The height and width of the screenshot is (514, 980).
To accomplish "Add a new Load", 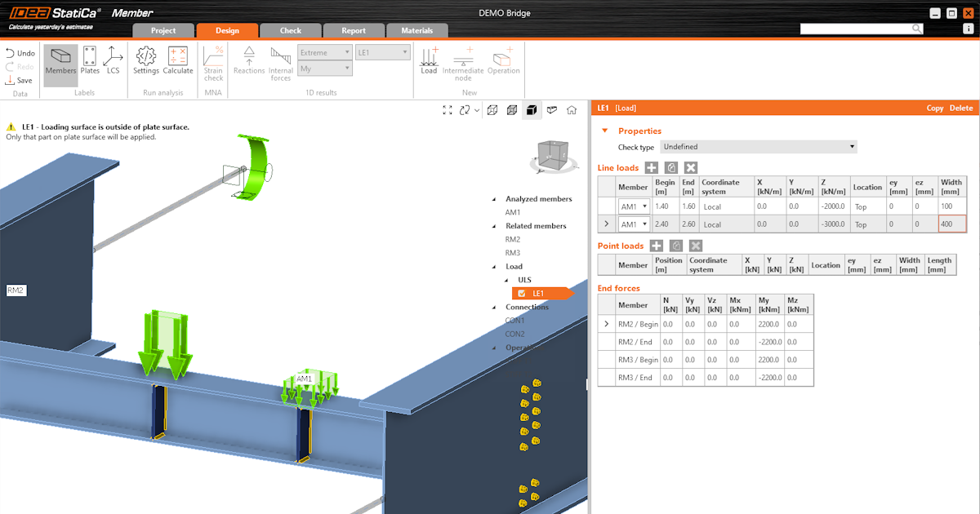I will point(429,61).
